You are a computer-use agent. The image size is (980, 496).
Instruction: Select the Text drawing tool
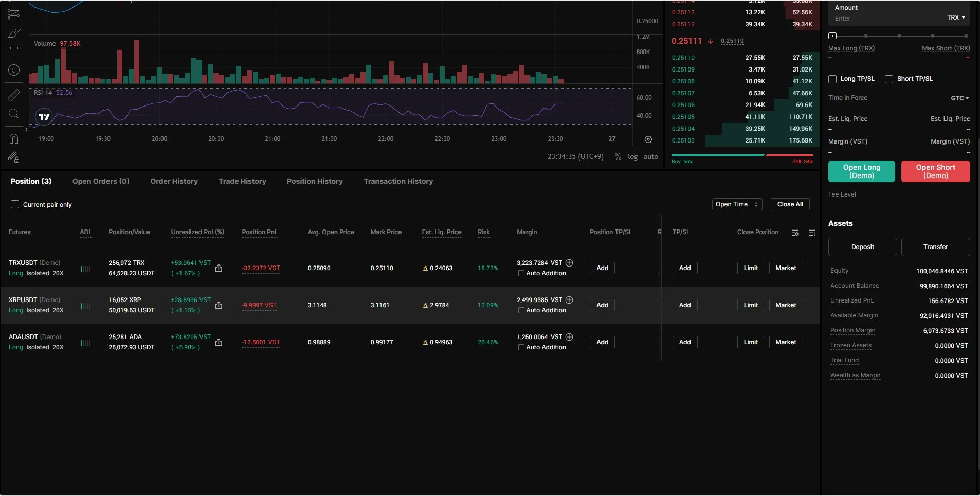click(14, 51)
